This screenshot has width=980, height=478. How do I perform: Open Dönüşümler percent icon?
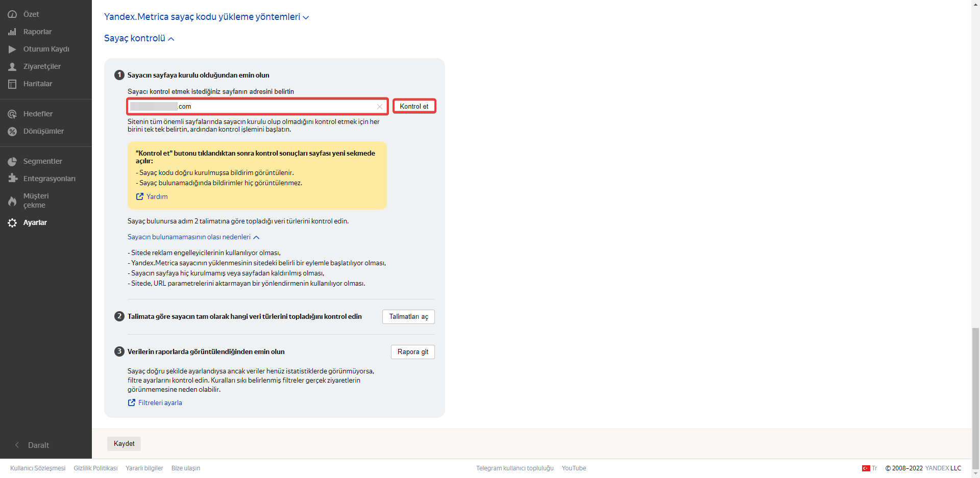12,131
